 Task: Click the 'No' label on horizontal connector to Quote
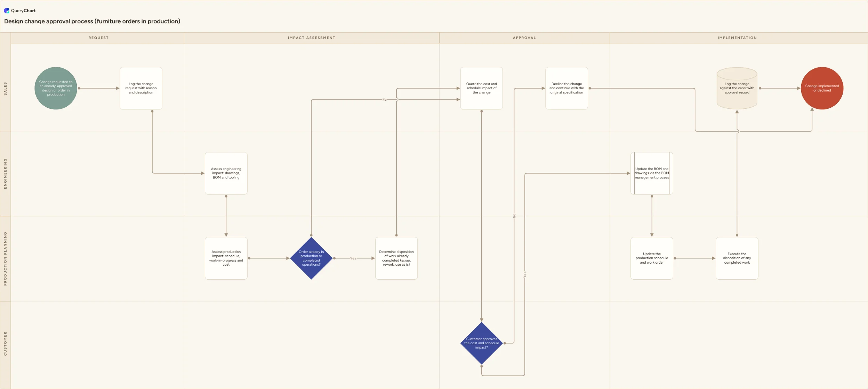coord(385,100)
